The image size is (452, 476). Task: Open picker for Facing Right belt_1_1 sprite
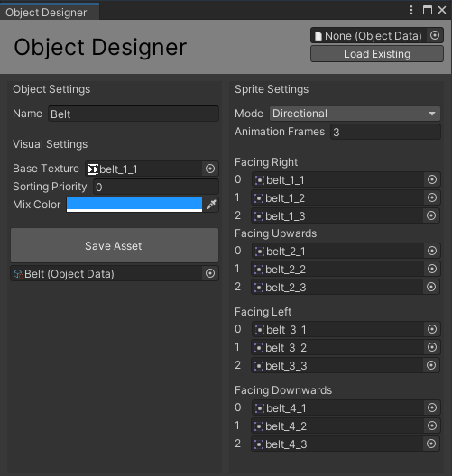pos(431,179)
